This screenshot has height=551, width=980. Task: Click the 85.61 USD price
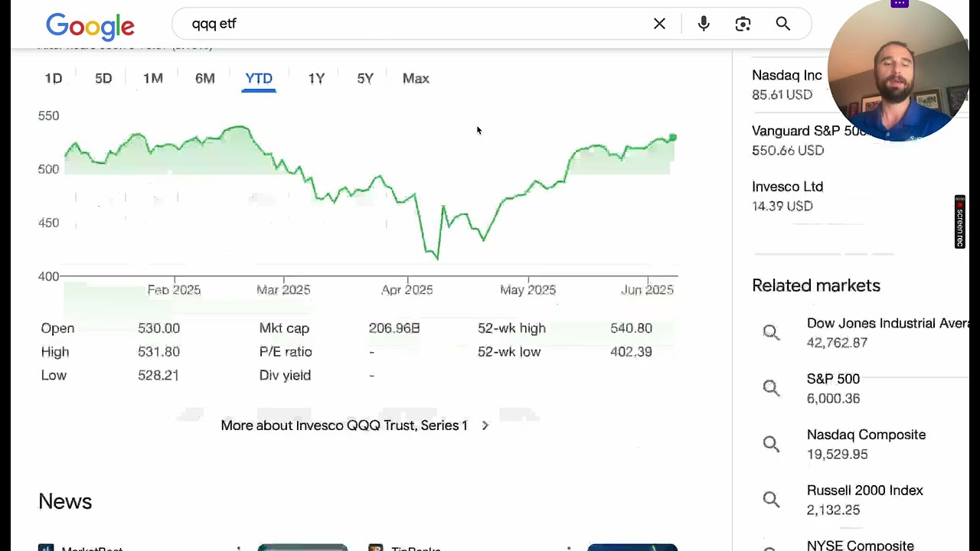coord(782,95)
